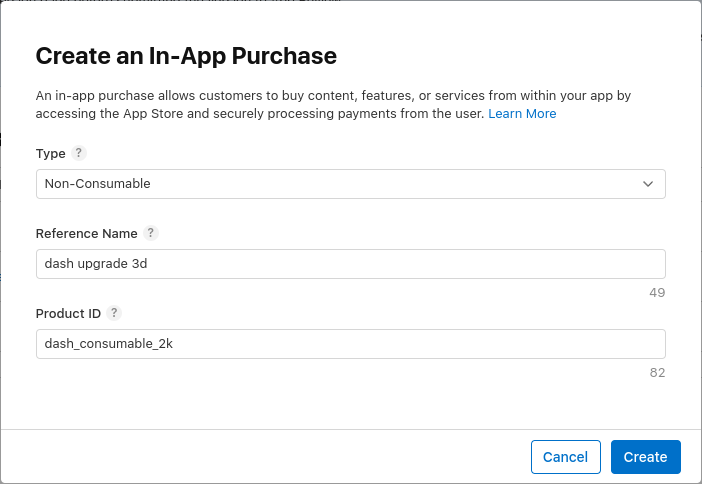Click the 'Create an In-App Purchase' heading
The image size is (702, 484).
(x=186, y=56)
